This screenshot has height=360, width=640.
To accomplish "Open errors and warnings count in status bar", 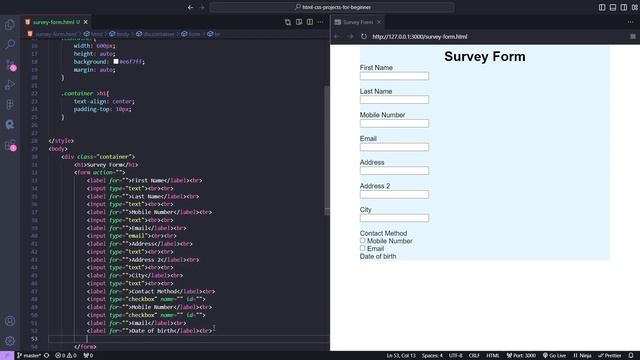I will (66, 356).
